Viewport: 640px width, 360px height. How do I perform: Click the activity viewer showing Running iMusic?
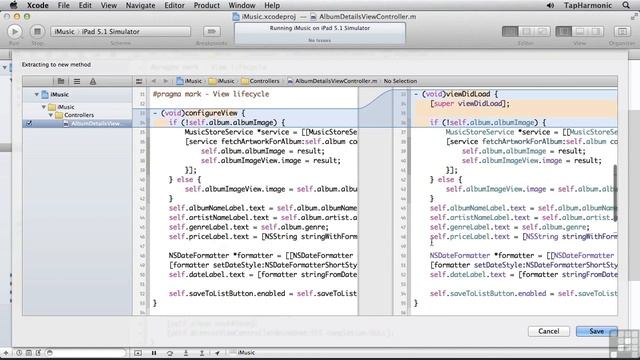(320, 33)
